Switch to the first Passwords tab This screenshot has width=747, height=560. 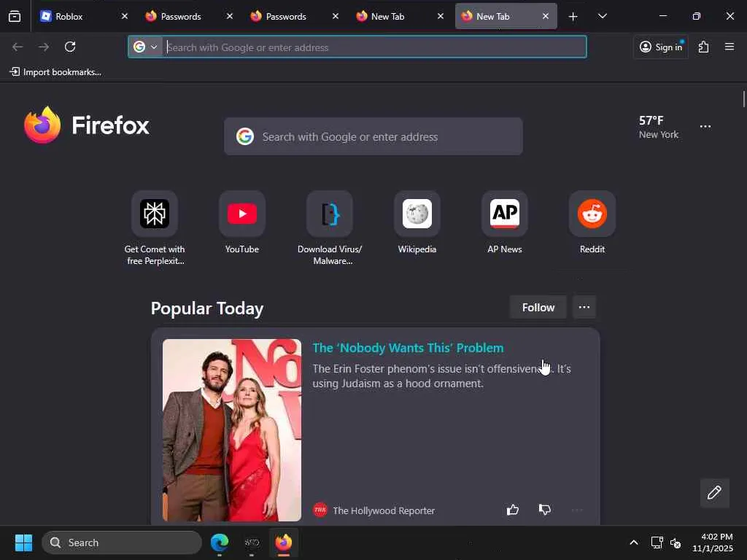click(x=181, y=16)
